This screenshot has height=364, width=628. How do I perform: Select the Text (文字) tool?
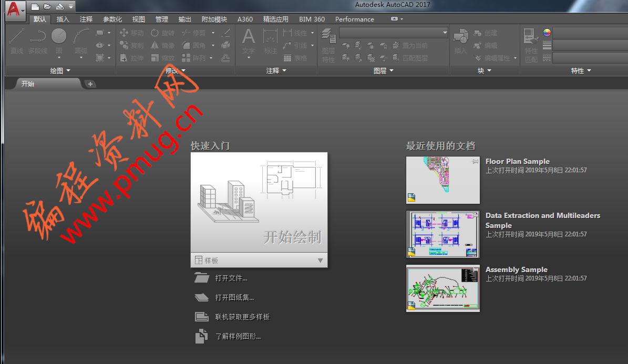click(x=249, y=41)
